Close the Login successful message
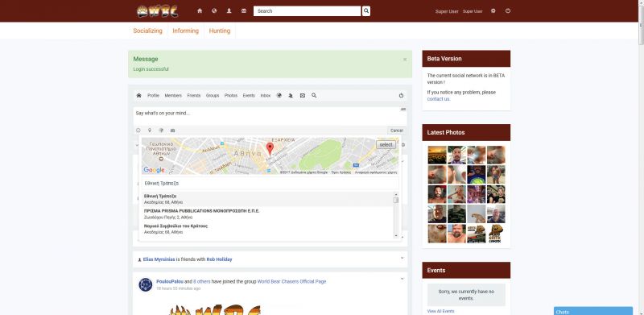 coord(405,60)
